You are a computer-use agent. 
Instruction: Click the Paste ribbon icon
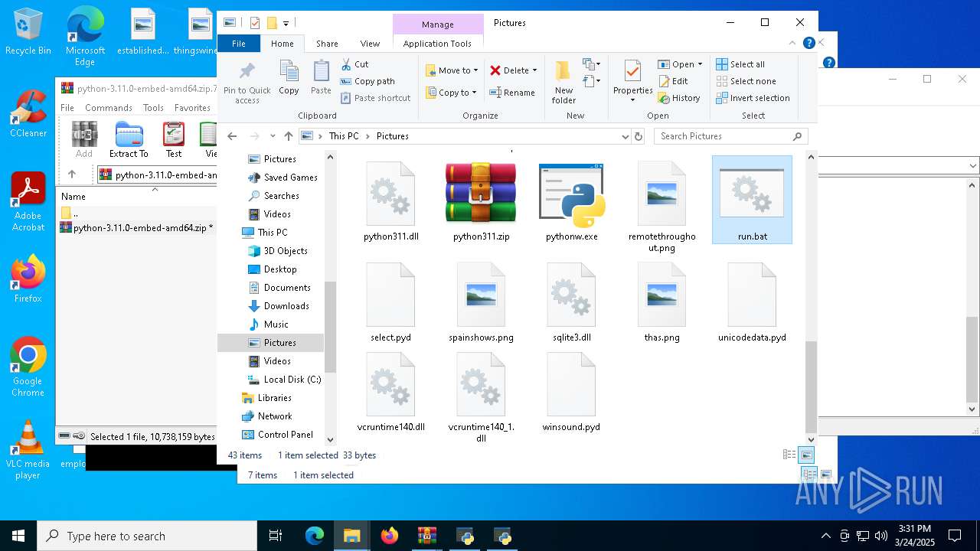click(x=321, y=77)
